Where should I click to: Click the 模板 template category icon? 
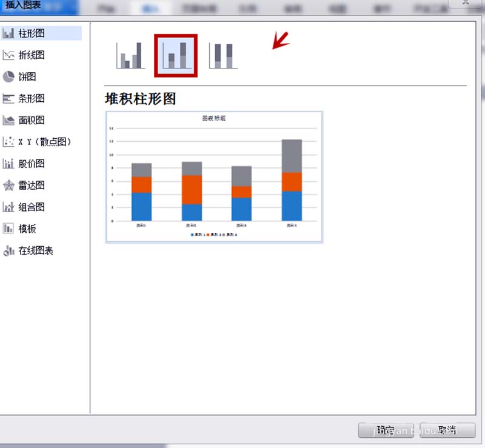coord(8,229)
